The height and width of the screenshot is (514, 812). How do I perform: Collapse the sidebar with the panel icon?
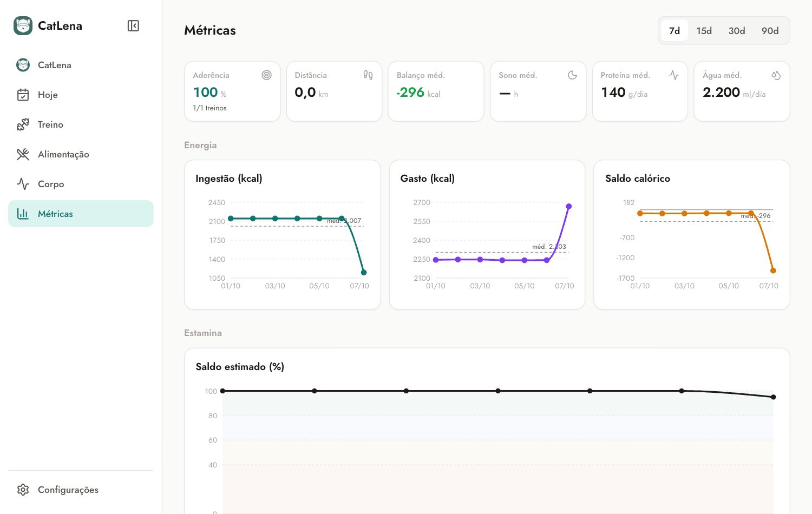click(133, 26)
